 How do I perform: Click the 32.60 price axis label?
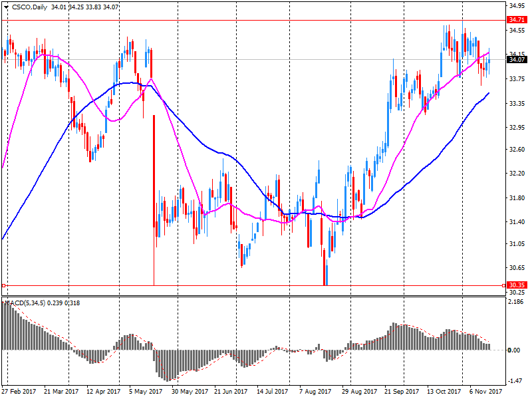click(517, 149)
